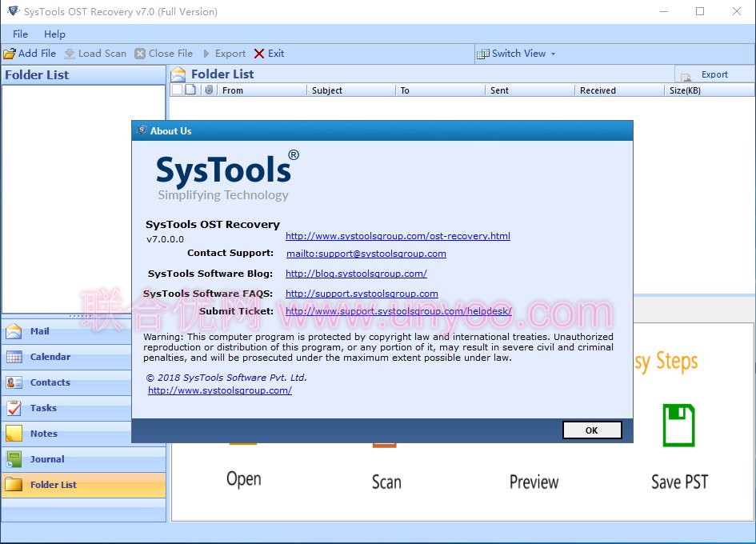
Task: Click the Export icon at top right panel
Action: click(686, 76)
